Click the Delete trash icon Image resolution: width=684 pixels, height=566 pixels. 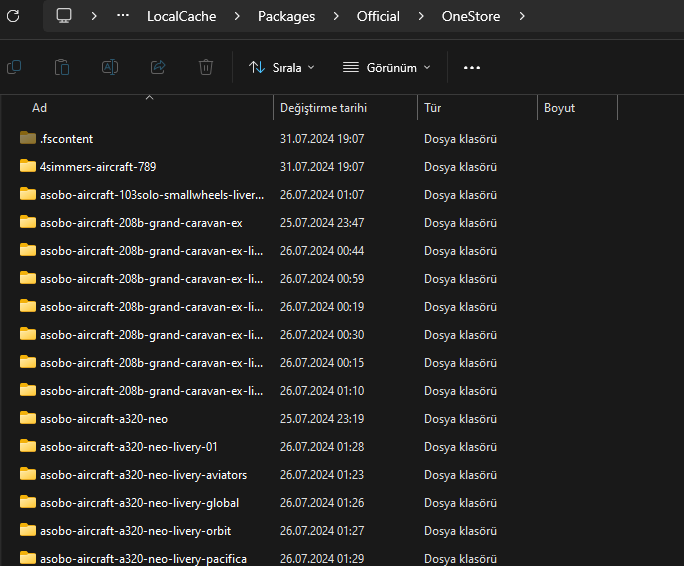coord(206,67)
